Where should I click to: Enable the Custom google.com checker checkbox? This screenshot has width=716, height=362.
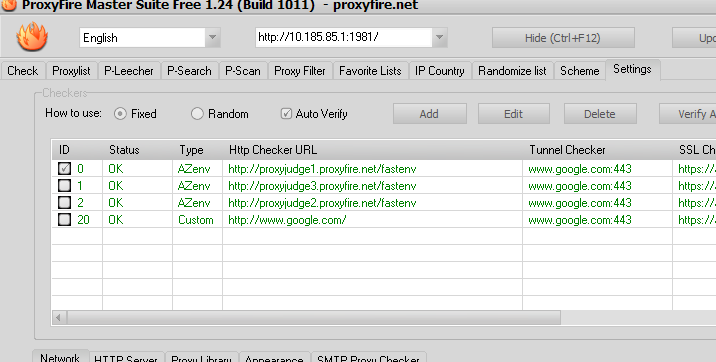click(64, 220)
